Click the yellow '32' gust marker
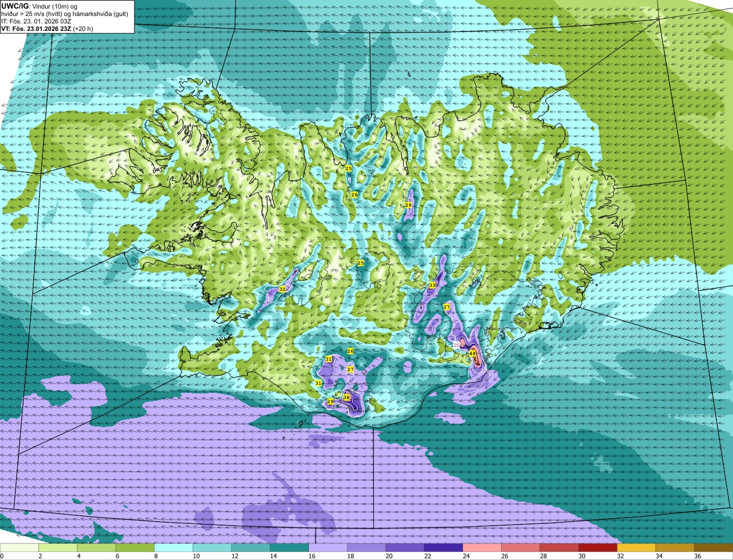The image size is (733, 560). pyautogui.click(x=282, y=290)
